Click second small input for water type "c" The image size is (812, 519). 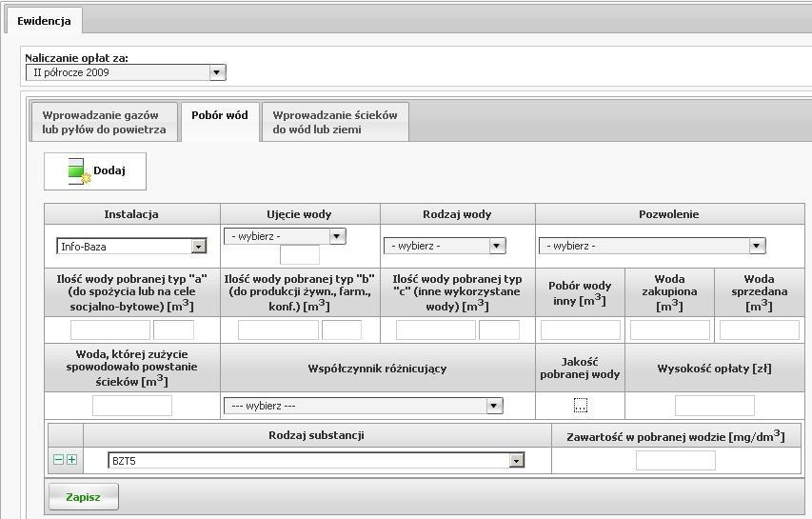tap(499, 329)
